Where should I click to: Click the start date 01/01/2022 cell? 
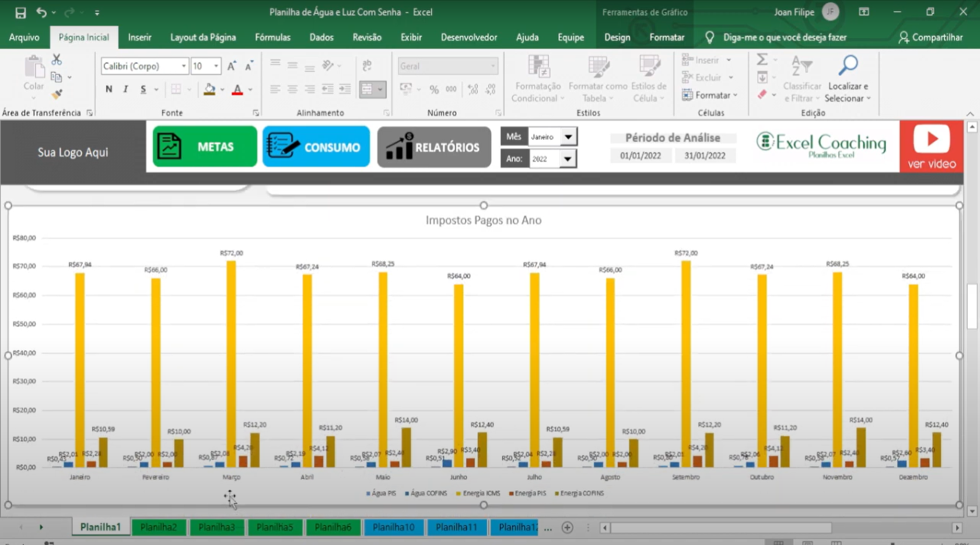[x=640, y=156]
